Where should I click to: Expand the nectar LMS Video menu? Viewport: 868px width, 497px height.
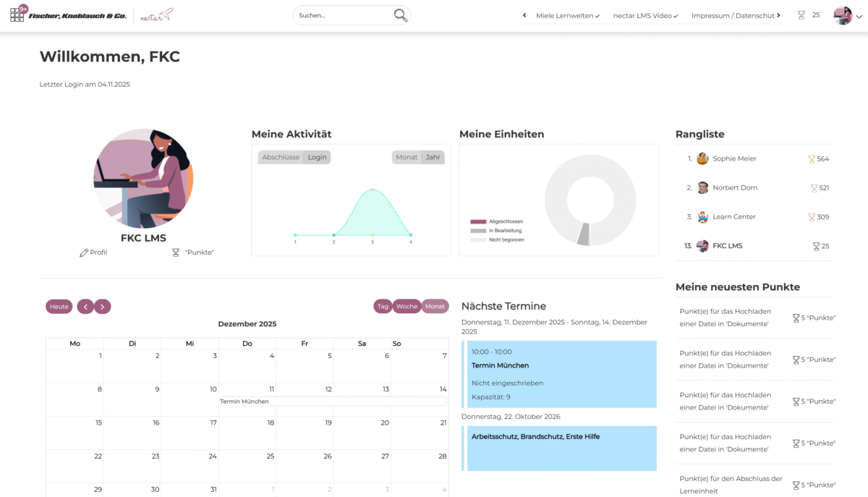pos(645,15)
